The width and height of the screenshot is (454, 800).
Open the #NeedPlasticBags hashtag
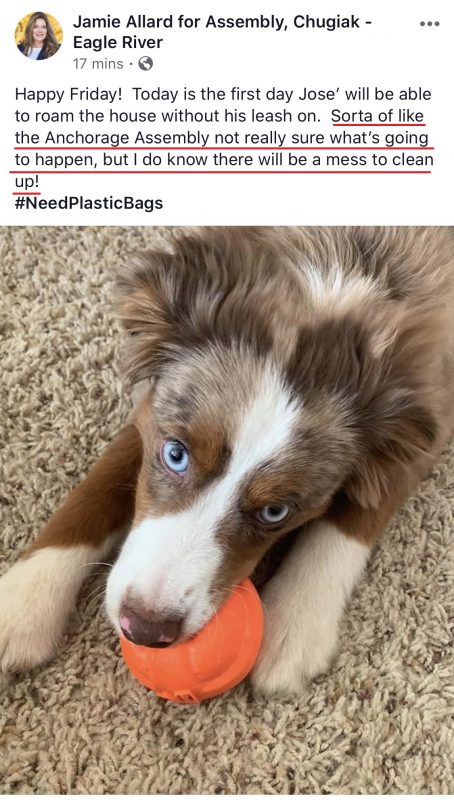[x=89, y=204]
